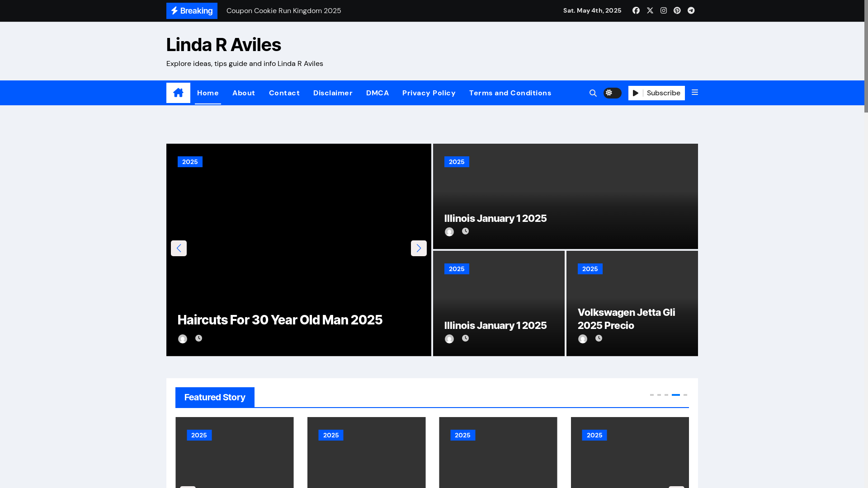Click 2025 tag on bottom small Illinois card

click(457, 269)
